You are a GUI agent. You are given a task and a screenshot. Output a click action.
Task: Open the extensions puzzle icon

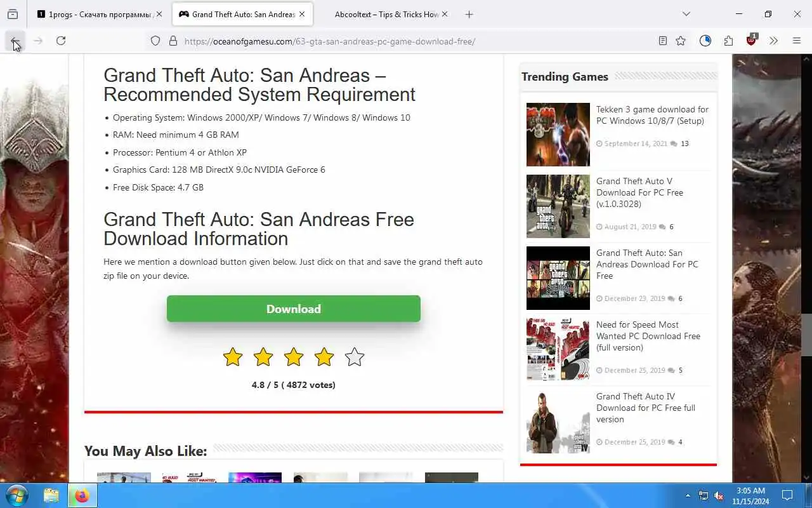[728, 41]
